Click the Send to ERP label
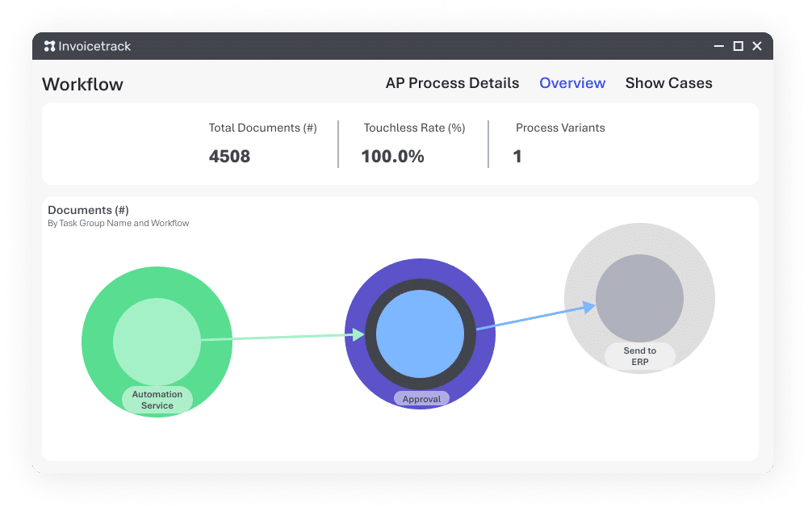Screen dimensions: 812x512 point(639,356)
